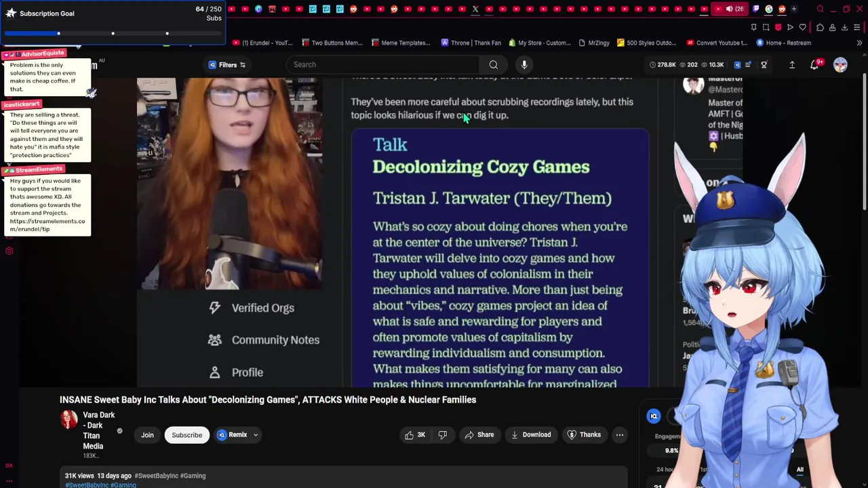Open the Google tab in the tab strip
The height and width of the screenshot is (488, 868).
pyautogui.click(x=769, y=9)
